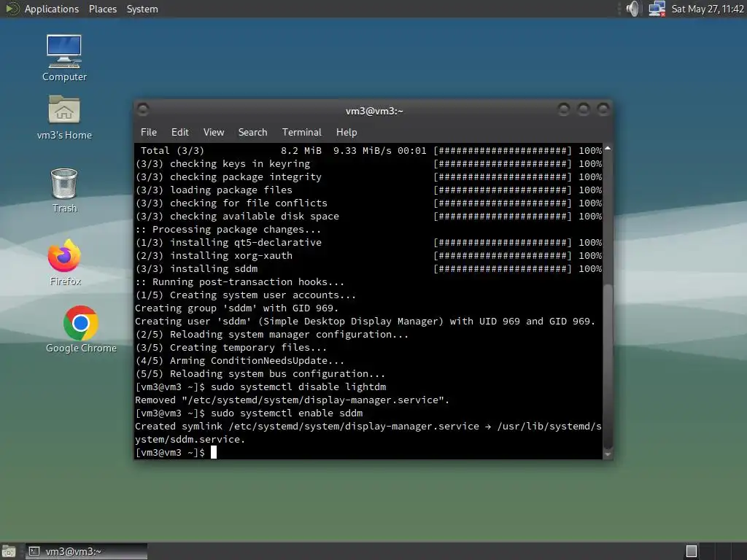This screenshot has width=747, height=560.
Task: Click the text '(3/3) installing sddm'
Action: click(x=196, y=268)
